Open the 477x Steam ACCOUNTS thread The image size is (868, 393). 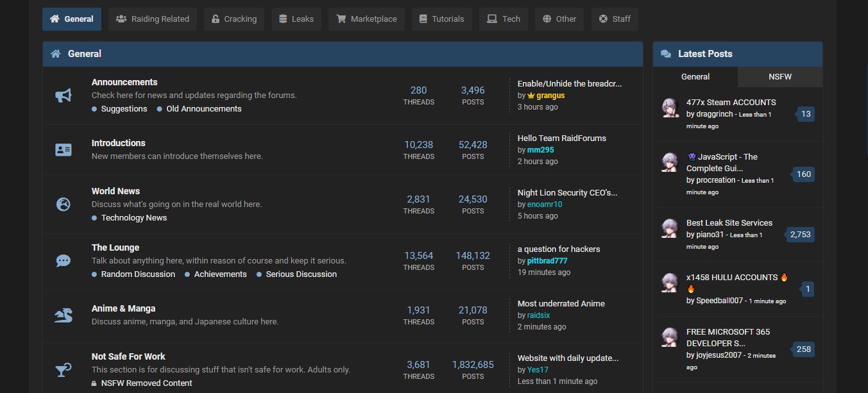731,102
